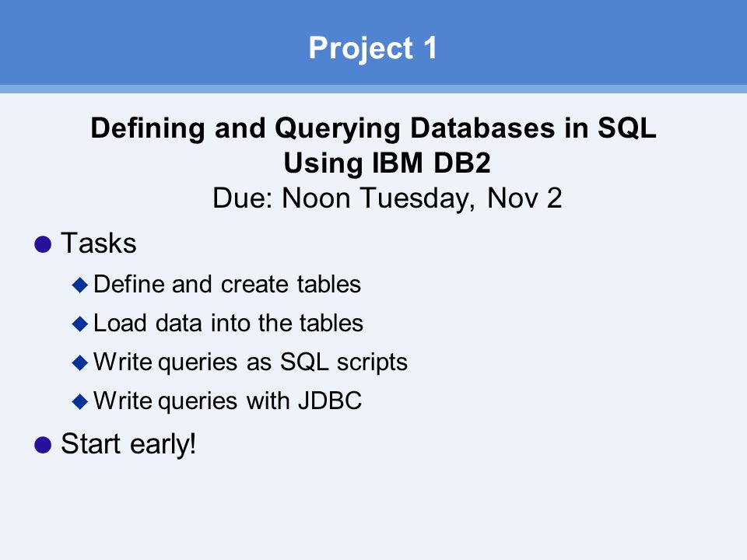
Task: Click the blue title banner background
Action: tap(143, 43)
